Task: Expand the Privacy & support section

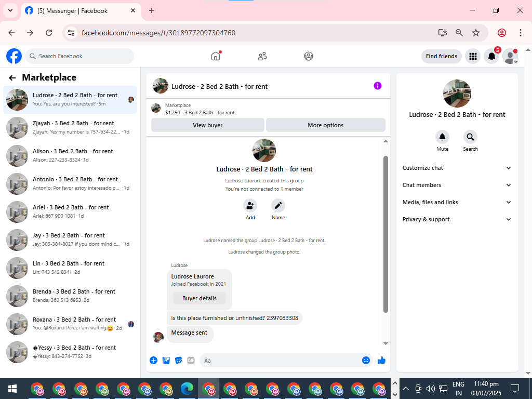Action: click(457, 219)
